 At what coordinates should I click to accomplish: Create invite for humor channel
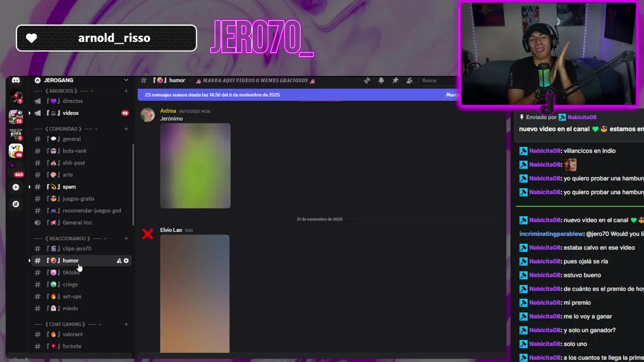point(119,260)
